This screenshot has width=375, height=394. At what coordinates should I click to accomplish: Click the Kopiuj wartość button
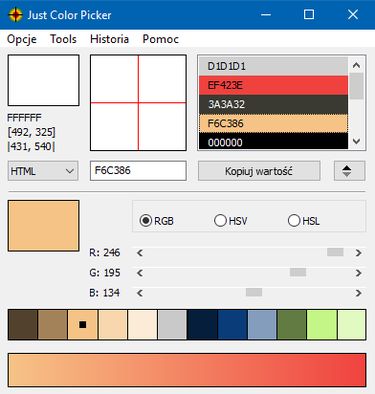point(259,171)
